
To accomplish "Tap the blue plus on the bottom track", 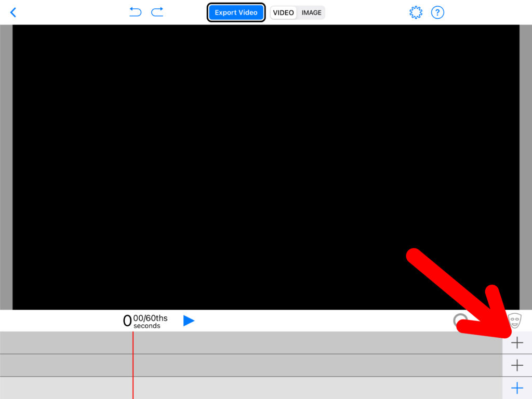I will tap(517, 388).
